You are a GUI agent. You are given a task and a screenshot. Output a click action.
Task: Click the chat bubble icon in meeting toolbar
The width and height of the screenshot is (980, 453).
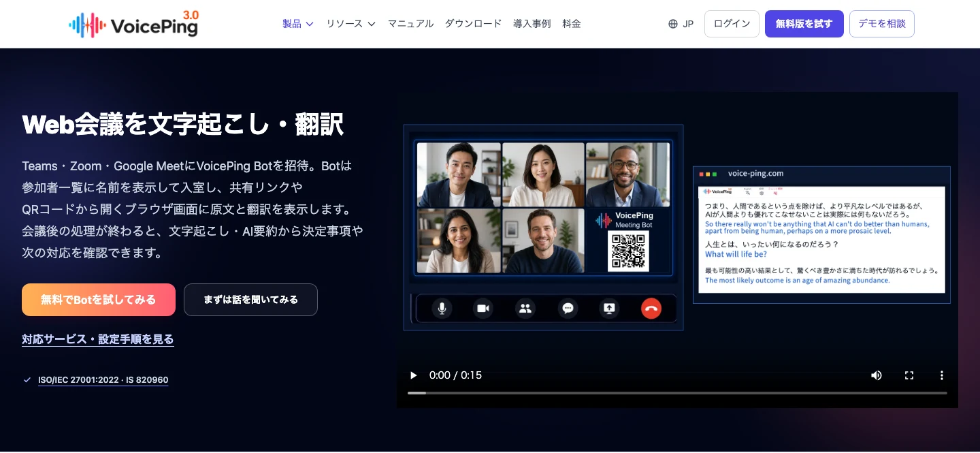coord(568,309)
